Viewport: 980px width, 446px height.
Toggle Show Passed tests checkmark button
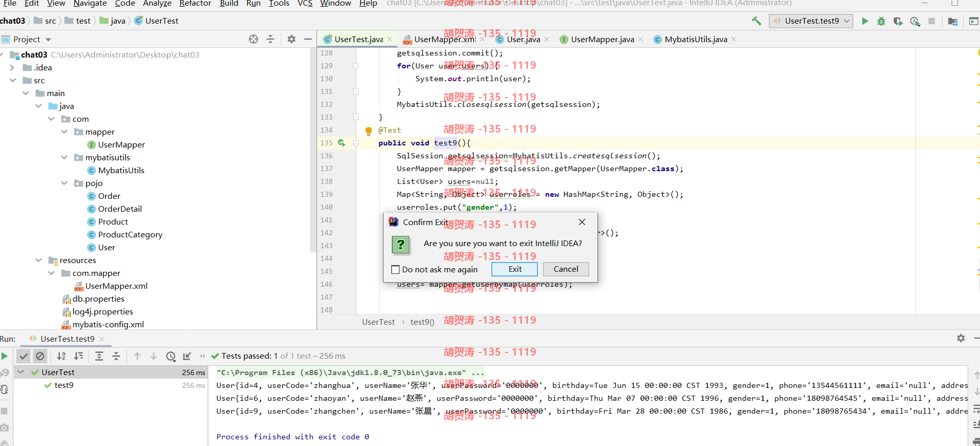[x=24, y=356]
